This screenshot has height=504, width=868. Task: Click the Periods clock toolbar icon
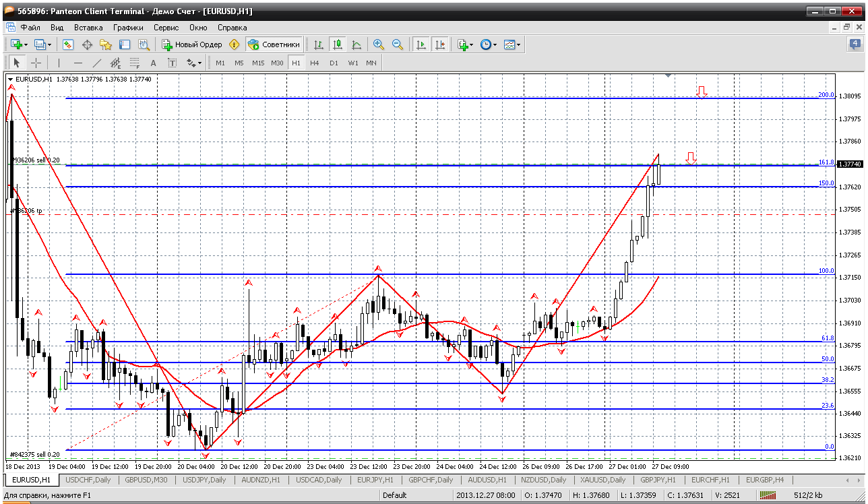[486, 44]
